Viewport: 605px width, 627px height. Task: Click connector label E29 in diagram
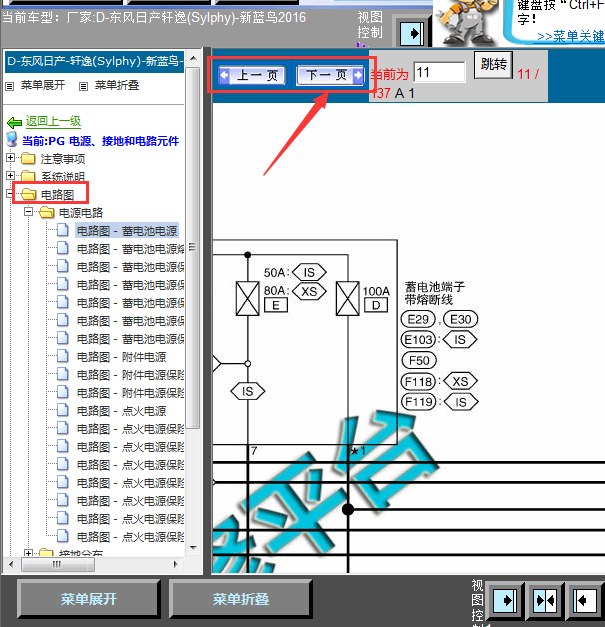pyautogui.click(x=418, y=319)
